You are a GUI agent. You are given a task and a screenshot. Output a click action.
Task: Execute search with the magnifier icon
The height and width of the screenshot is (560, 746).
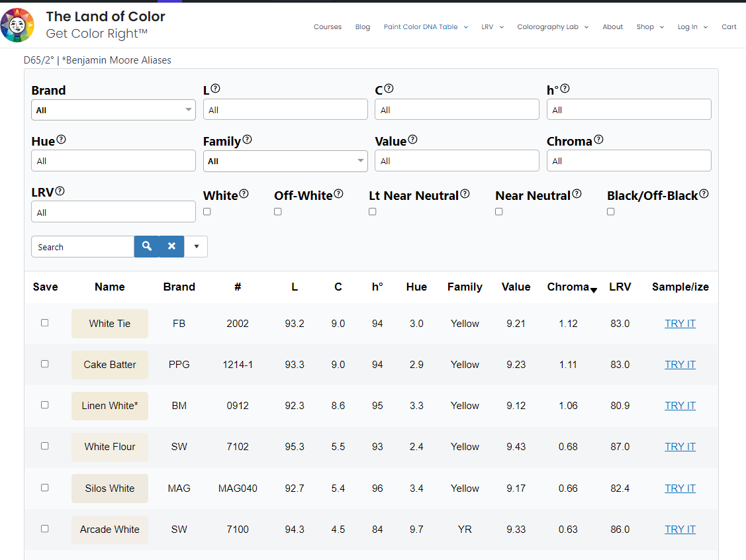pos(146,246)
